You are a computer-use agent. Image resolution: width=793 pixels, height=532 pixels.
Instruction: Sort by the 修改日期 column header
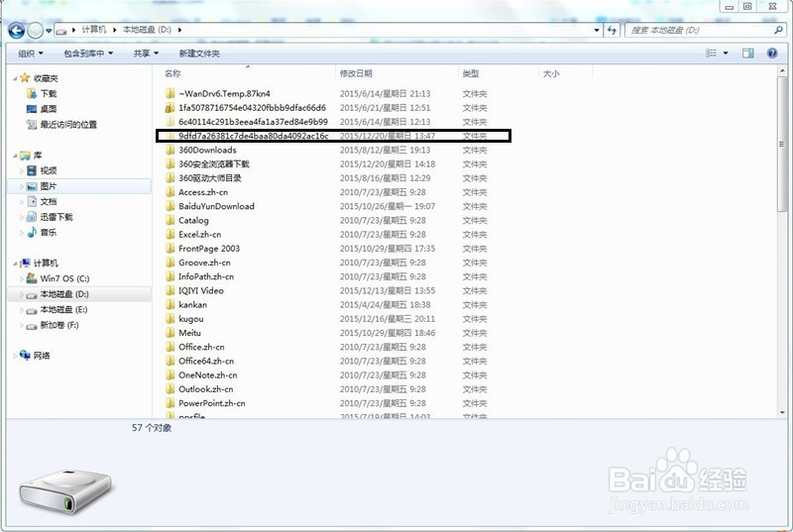356,73
